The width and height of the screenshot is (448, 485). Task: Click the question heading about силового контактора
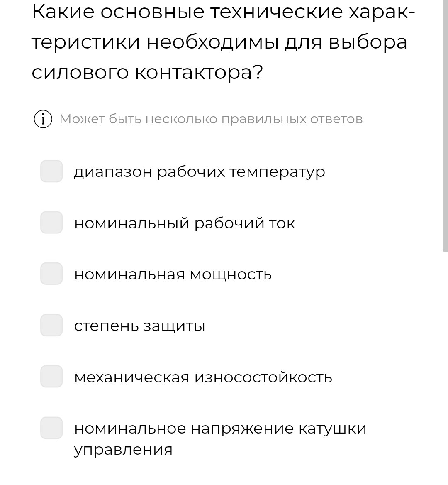tap(224, 42)
